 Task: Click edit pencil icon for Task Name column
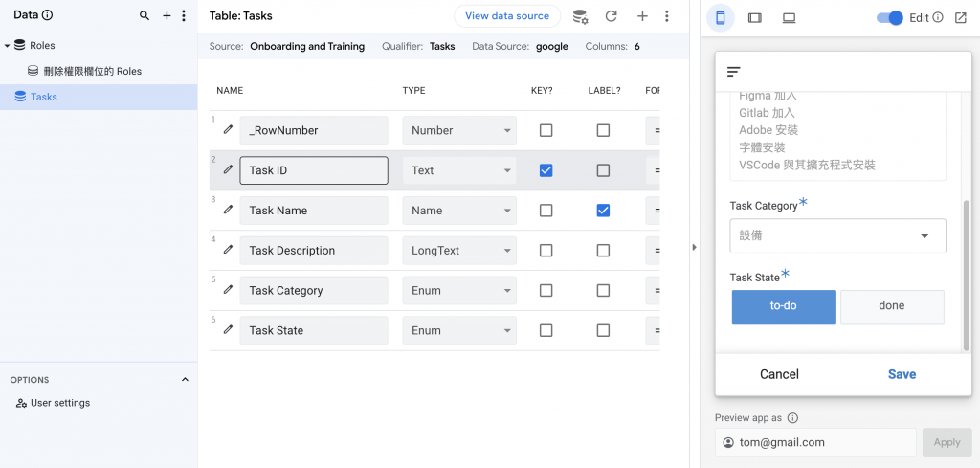click(228, 210)
